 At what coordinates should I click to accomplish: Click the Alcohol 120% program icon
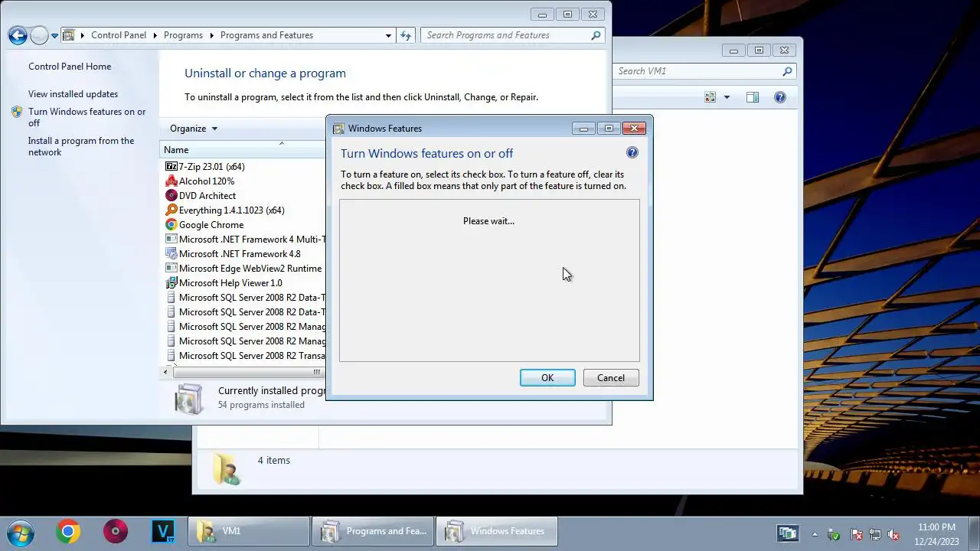pyautogui.click(x=171, y=181)
